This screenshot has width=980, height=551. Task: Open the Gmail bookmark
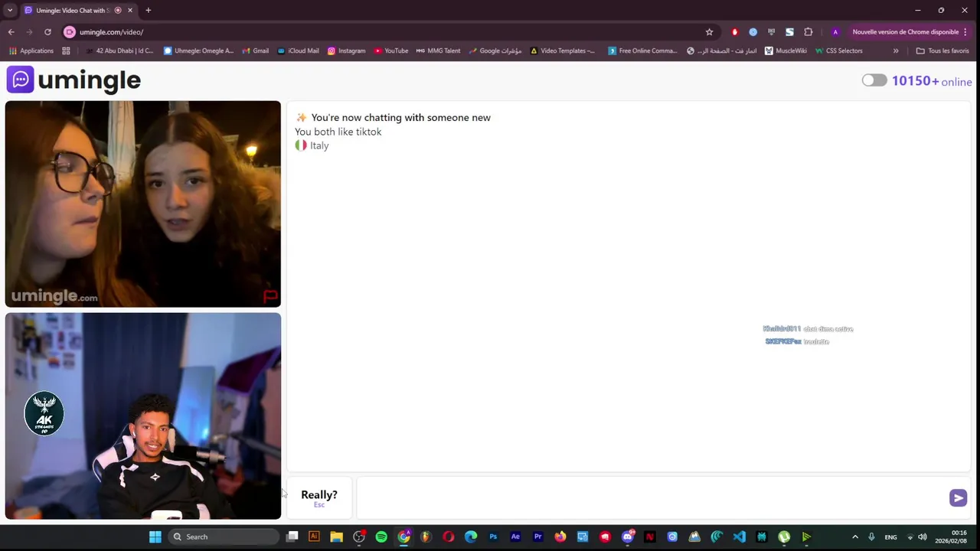point(255,51)
